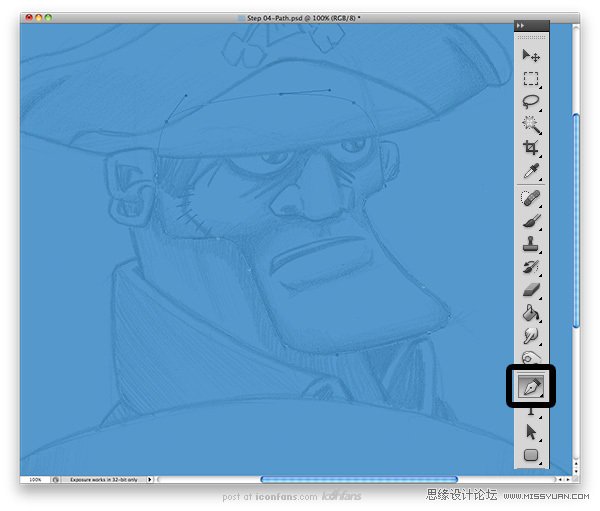Viewport: 600px width, 511px height.
Task: Select the Path Selection arrow tool
Action: 531,432
